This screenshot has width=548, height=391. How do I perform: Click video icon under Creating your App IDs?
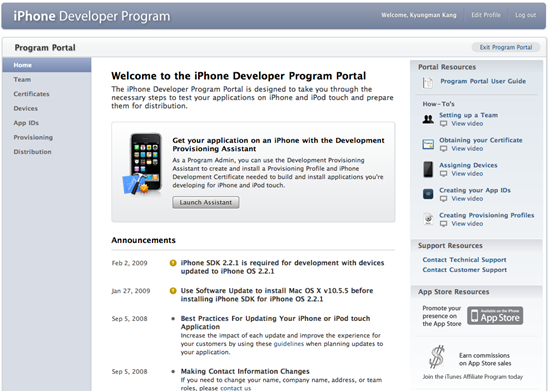pos(443,199)
